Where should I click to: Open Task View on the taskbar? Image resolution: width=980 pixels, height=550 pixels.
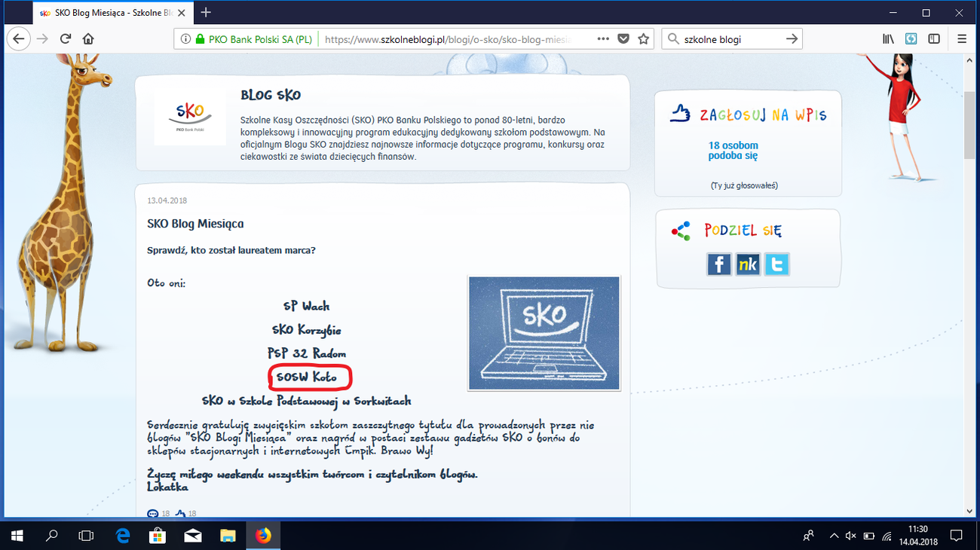coord(87,536)
